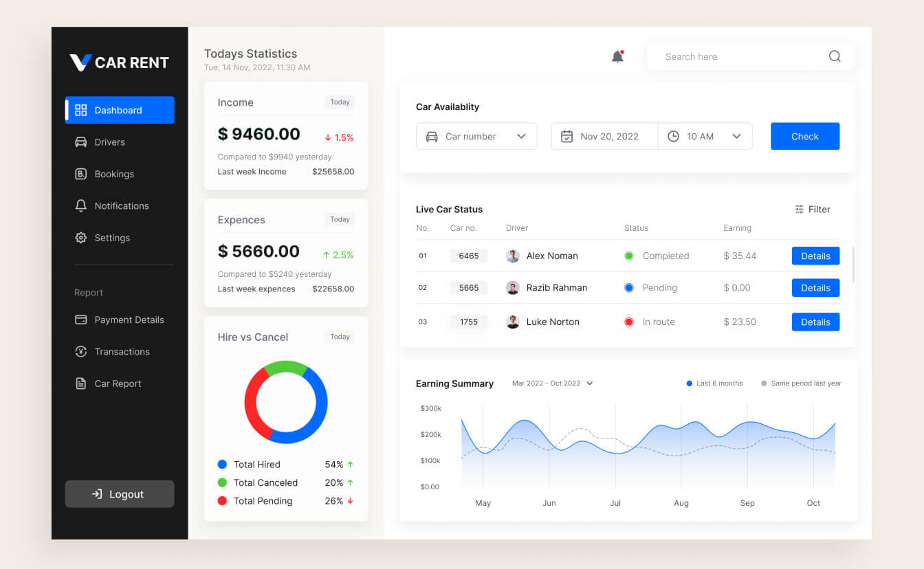Screen dimensions: 924x569
Task: Click the Logout button
Action: click(119, 494)
